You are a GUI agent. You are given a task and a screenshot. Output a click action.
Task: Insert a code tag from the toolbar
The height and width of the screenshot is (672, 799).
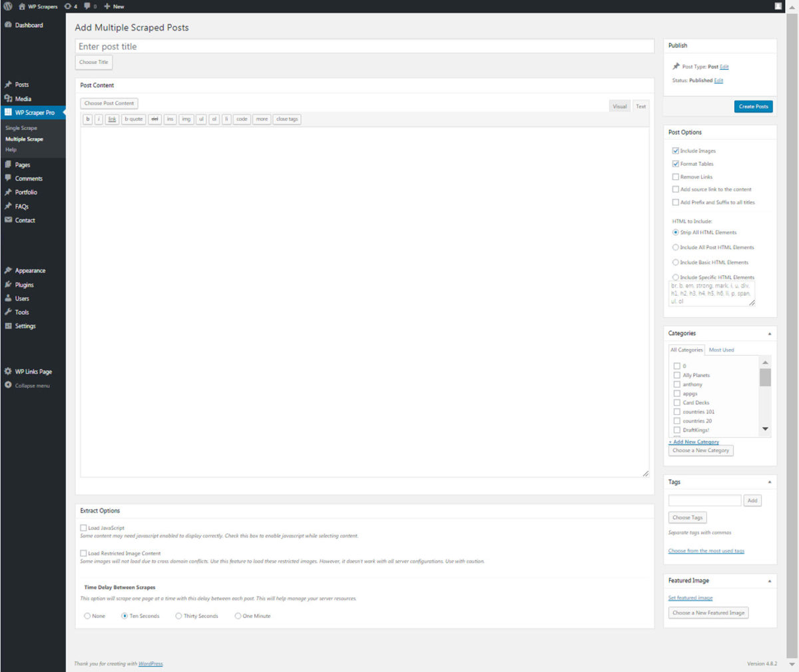(241, 119)
